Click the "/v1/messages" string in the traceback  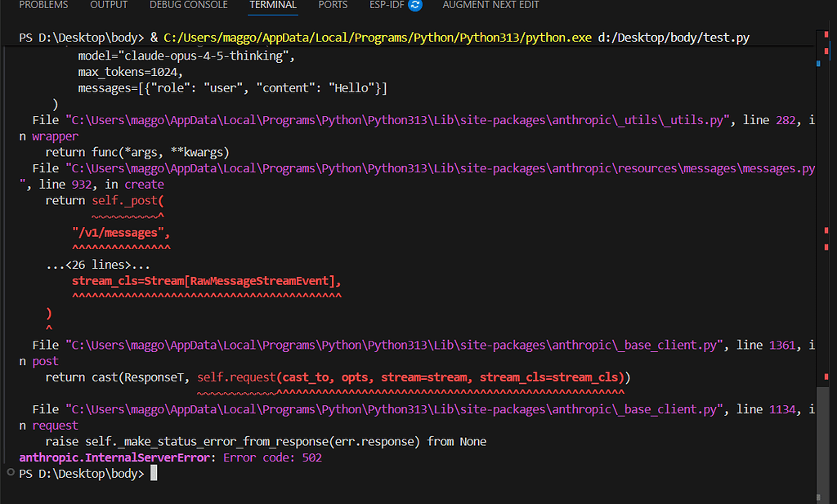pyautogui.click(x=118, y=233)
